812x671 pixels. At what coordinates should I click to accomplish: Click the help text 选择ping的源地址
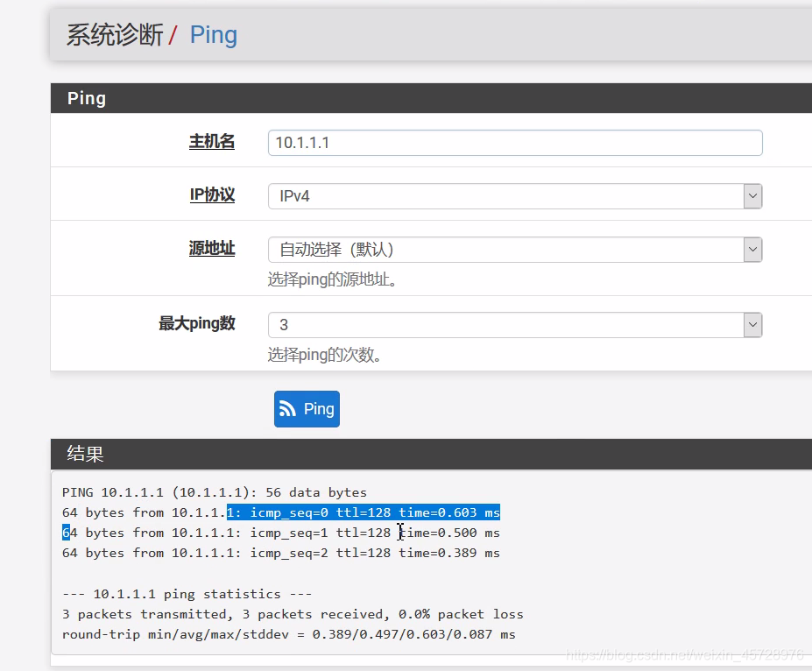(x=333, y=279)
